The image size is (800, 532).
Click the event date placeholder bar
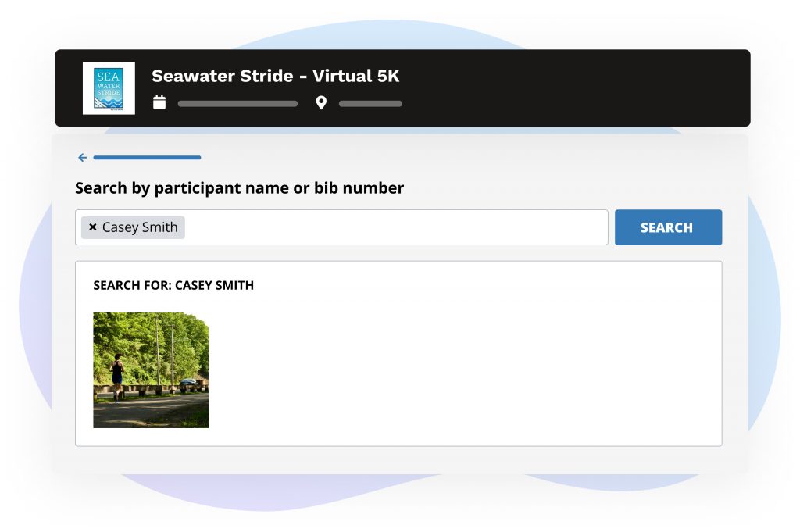coord(237,103)
